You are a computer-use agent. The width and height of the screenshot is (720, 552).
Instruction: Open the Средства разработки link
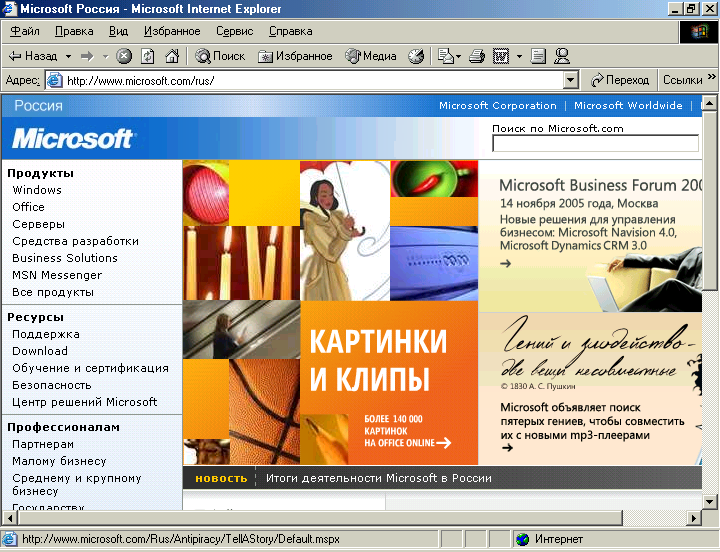[x=75, y=241]
